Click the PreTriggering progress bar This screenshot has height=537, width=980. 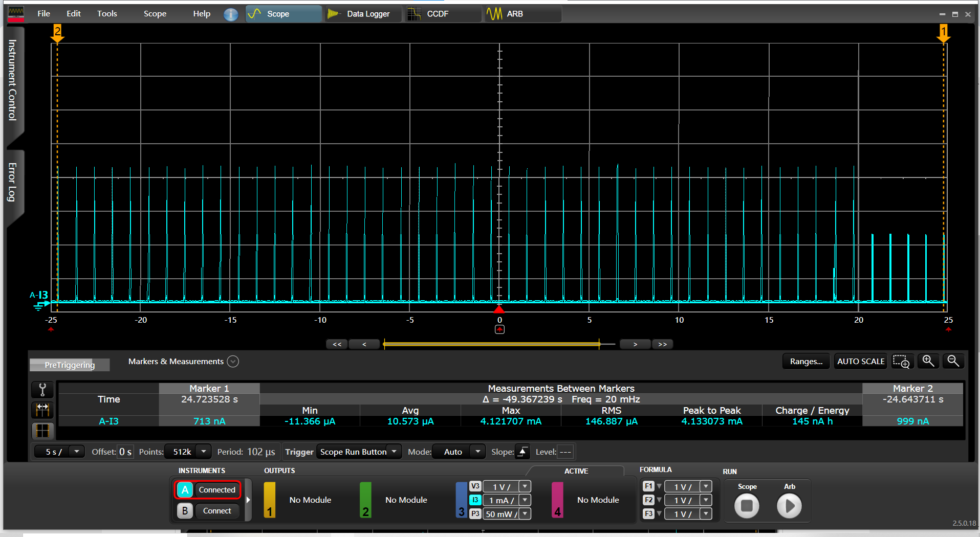tap(70, 365)
